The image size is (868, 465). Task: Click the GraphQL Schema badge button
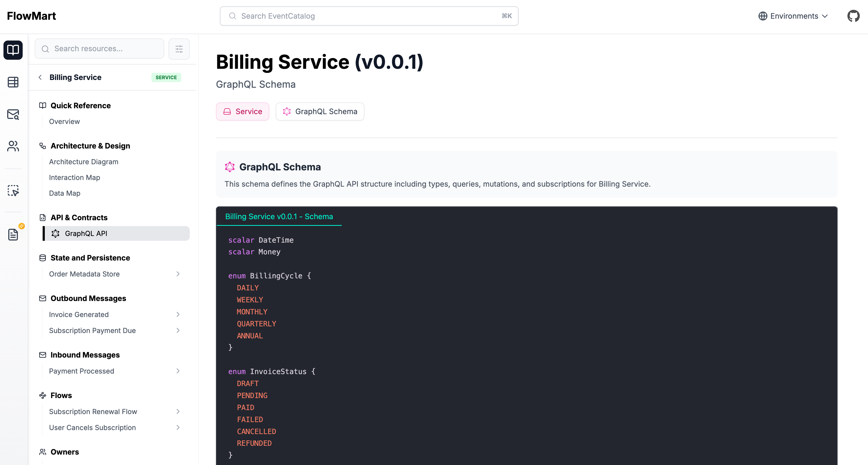tap(320, 111)
